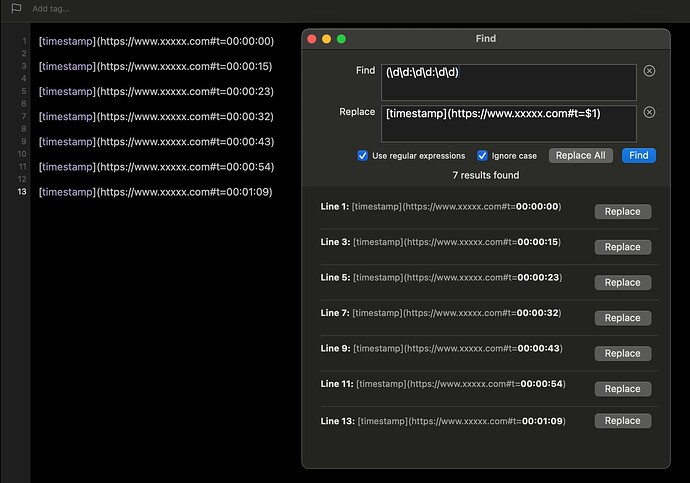Clear the Replace field with its X icon
690x483 pixels.
coord(649,112)
